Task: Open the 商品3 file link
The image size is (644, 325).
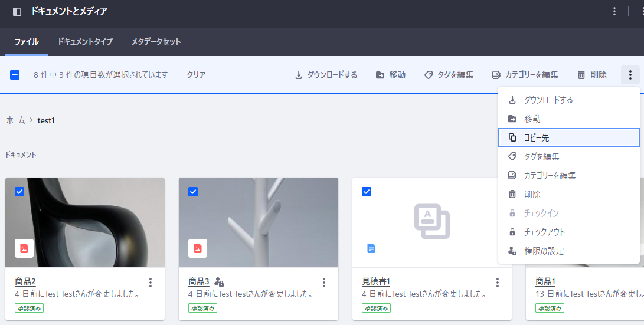Action: 199,281
